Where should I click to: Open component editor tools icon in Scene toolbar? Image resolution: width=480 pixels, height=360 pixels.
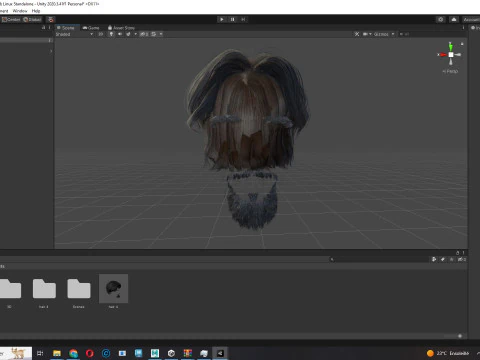(x=357, y=34)
